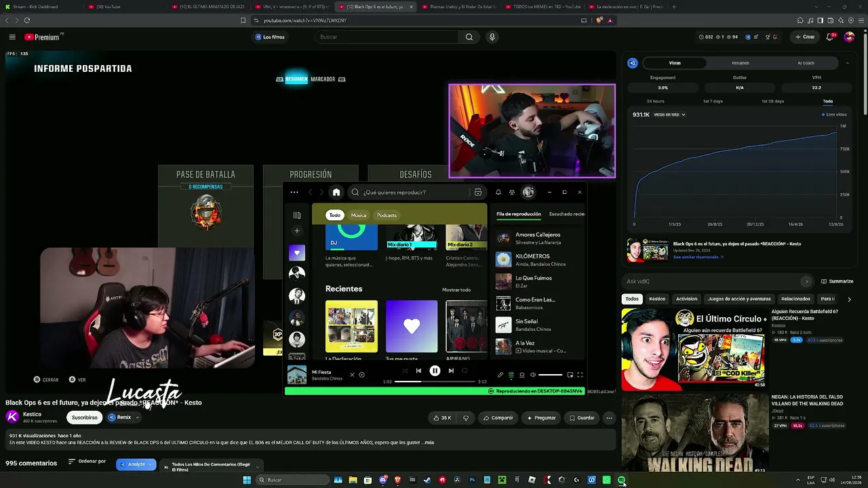Screen dimensions: 868x488
Task: Open the Analyze dropdown in comments
Action: [136, 464]
